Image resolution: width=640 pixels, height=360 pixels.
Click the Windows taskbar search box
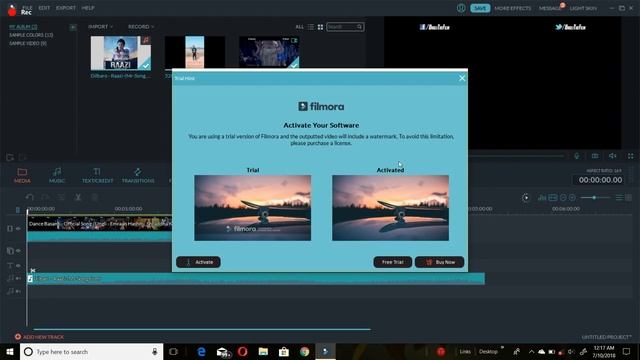click(x=91, y=351)
